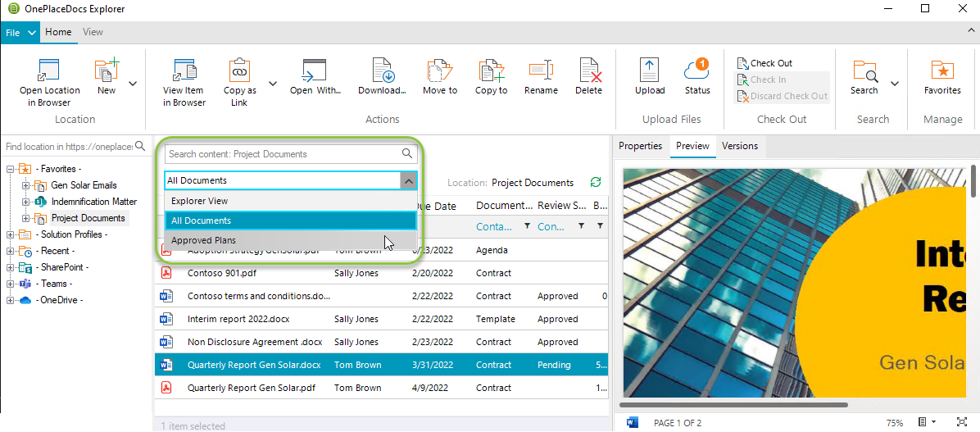Switch to the Home ribbon tab
Viewport: 980px width, 432px height.
pyautogui.click(x=58, y=32)
